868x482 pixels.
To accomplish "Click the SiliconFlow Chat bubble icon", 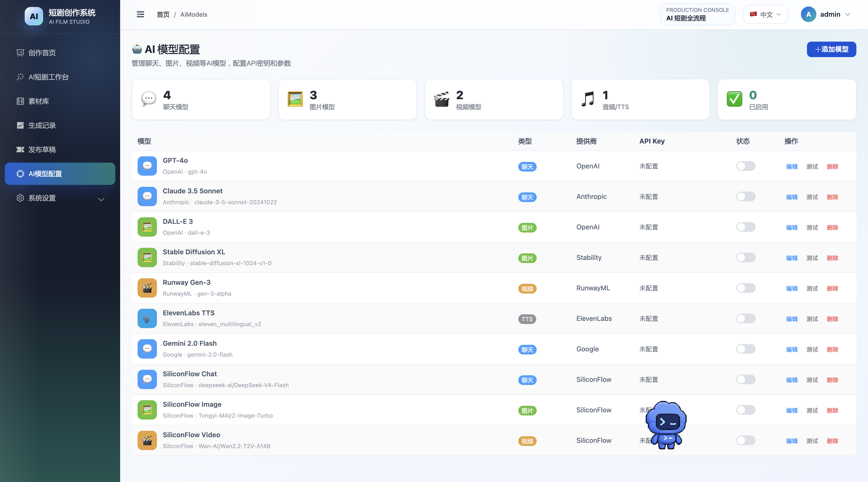I will [x=147, y=379].
